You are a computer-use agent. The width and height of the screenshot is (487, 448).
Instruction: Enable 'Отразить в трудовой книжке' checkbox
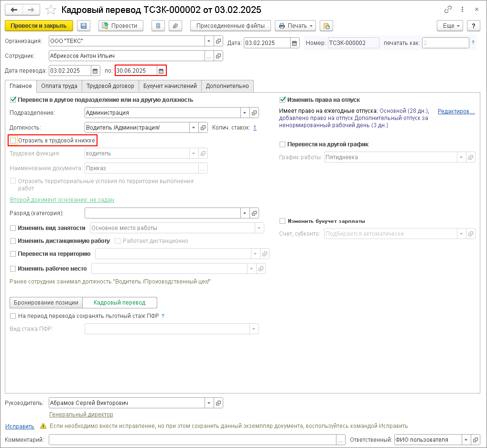click(x=13, y=141)
